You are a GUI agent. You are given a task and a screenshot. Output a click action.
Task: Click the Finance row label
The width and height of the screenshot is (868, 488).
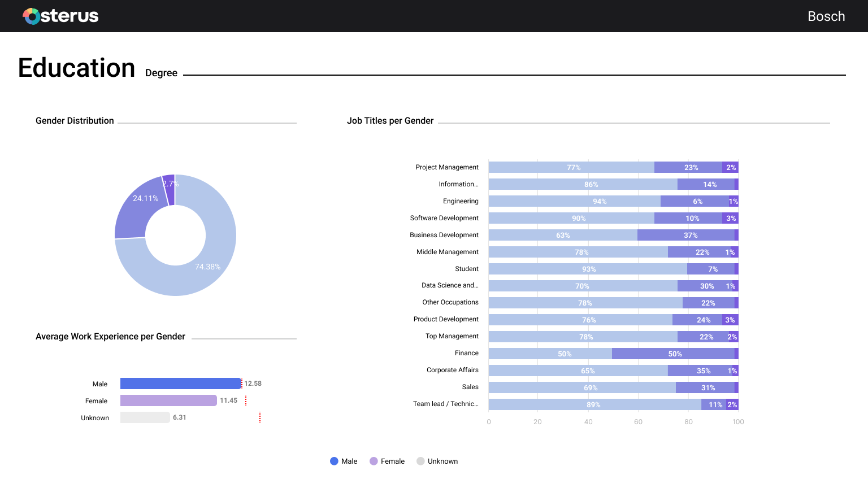click(467, 353)
